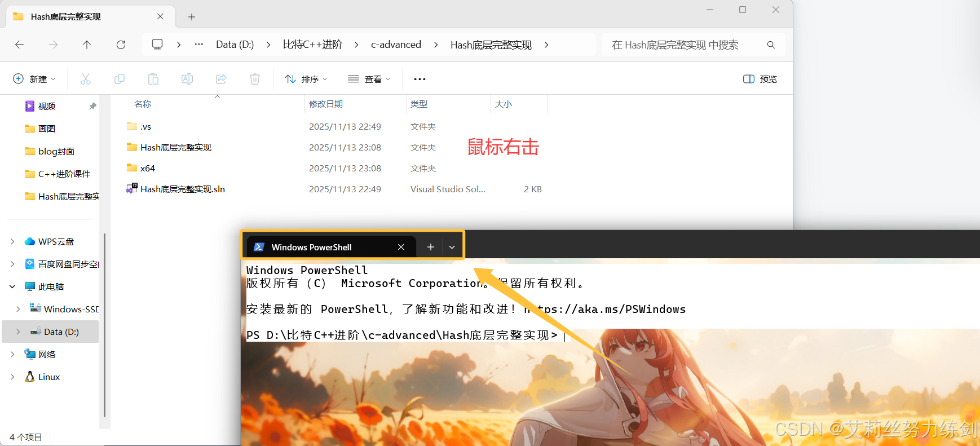The height and width of the screenshot is (446, 980).
Task: Open the 排序 sort dropdown
Action: [x=306, y=79]
